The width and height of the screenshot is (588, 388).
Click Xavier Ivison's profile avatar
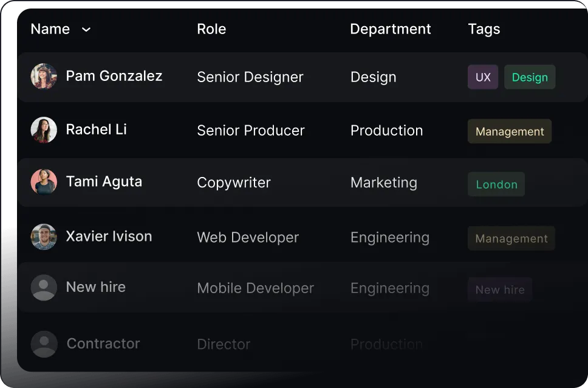44,237
